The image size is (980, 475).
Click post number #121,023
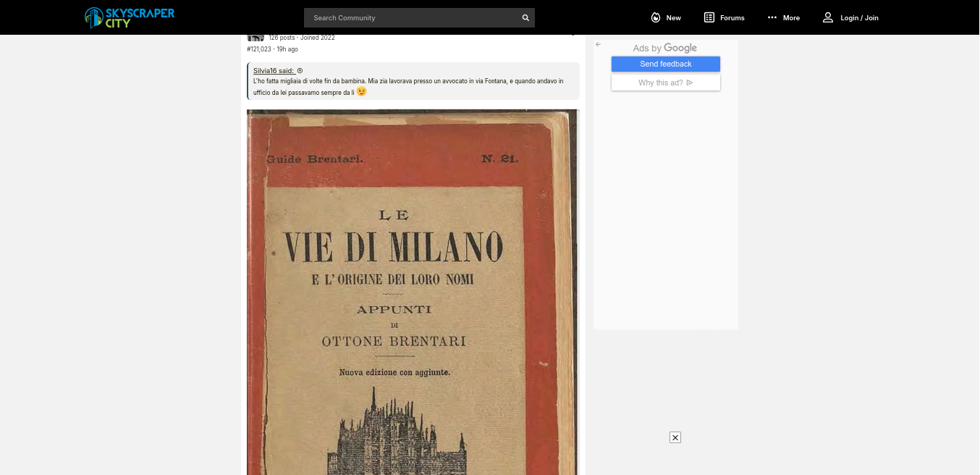tap(259, 49)
